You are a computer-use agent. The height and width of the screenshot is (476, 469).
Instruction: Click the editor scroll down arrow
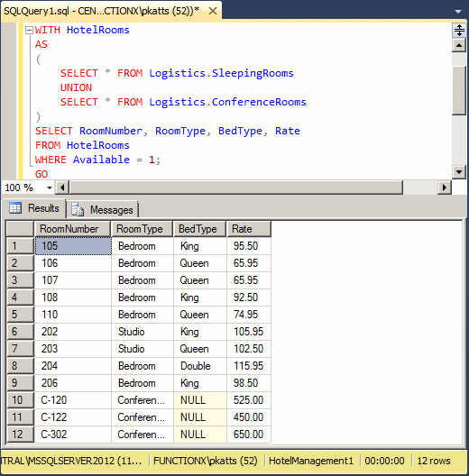[459, 172]
